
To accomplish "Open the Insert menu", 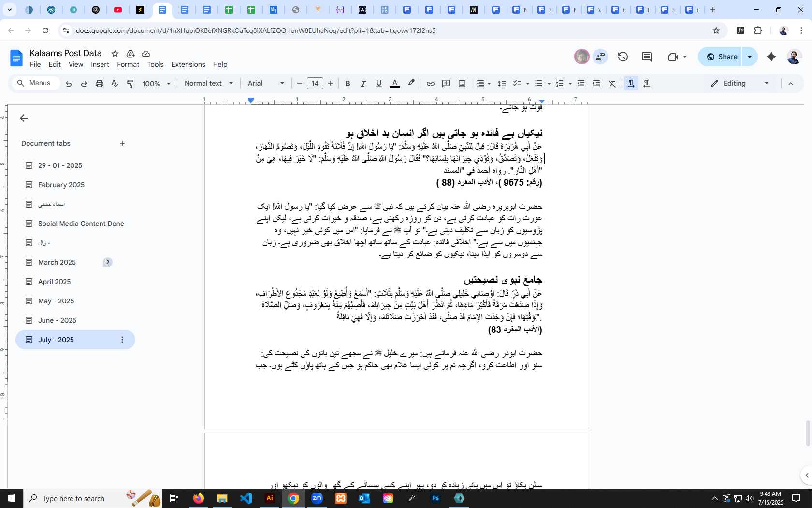I will pos(100,64).
